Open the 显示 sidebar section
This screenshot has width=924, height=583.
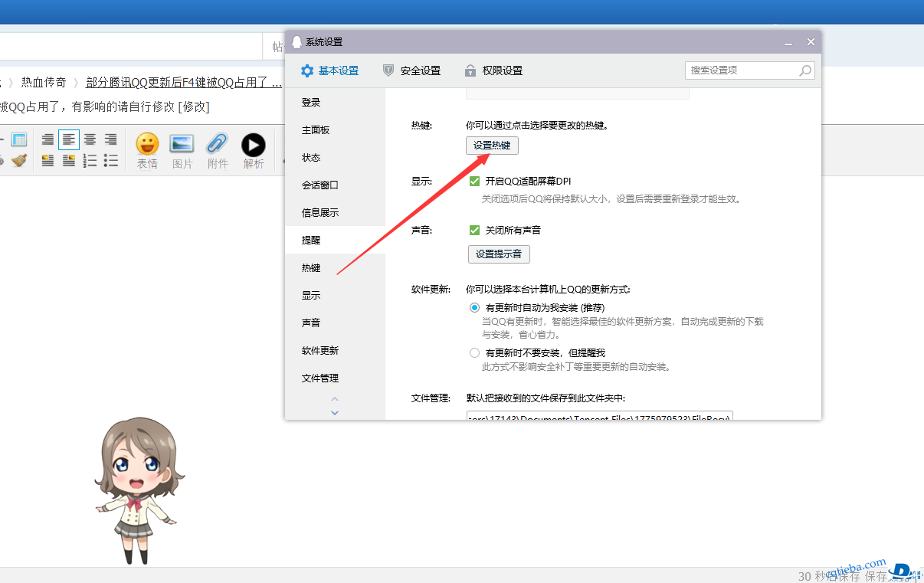(x=335, y=296)
